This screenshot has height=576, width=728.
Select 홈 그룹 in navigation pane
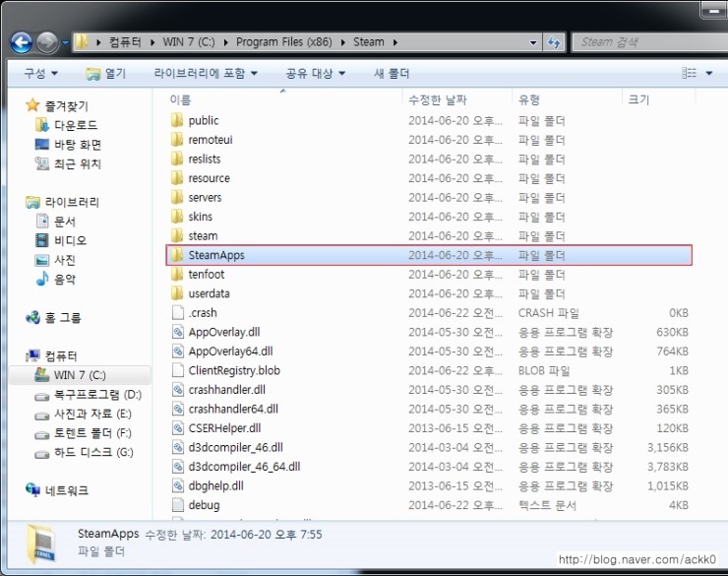[x=53, y=318]
